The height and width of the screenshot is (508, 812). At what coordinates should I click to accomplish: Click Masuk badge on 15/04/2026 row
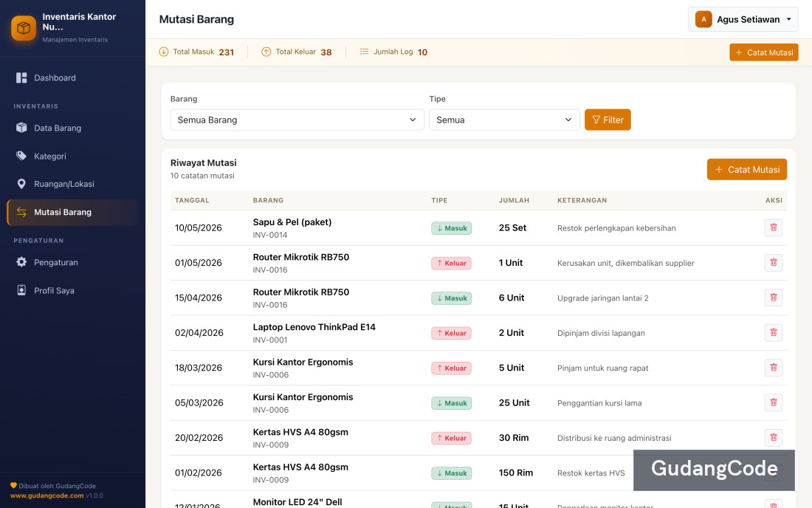click(452, 298)
